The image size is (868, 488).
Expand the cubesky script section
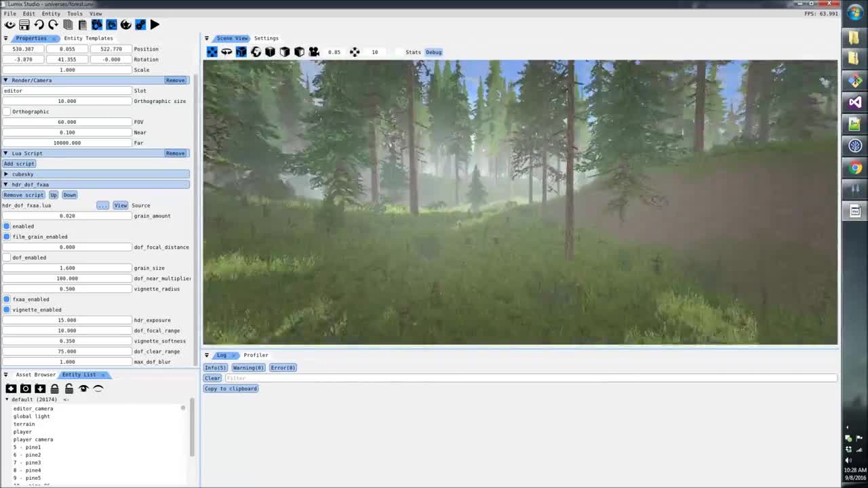pyautogui.click(x=6, y=174)
